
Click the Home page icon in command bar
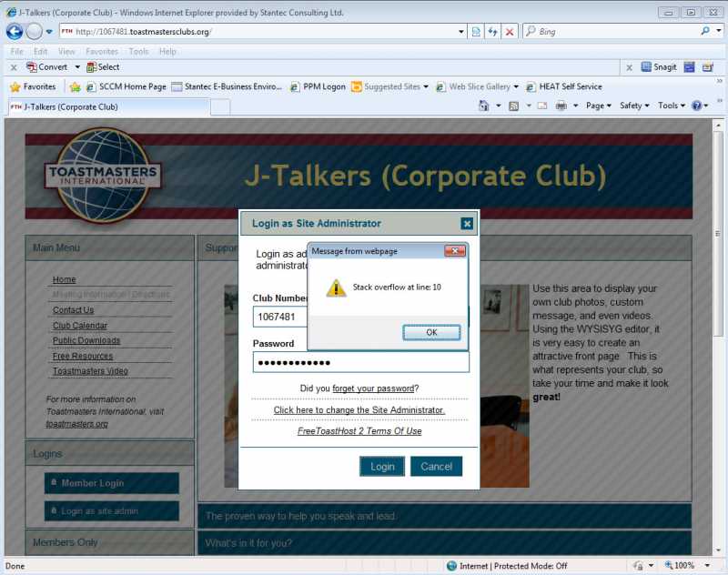[484, 106]
